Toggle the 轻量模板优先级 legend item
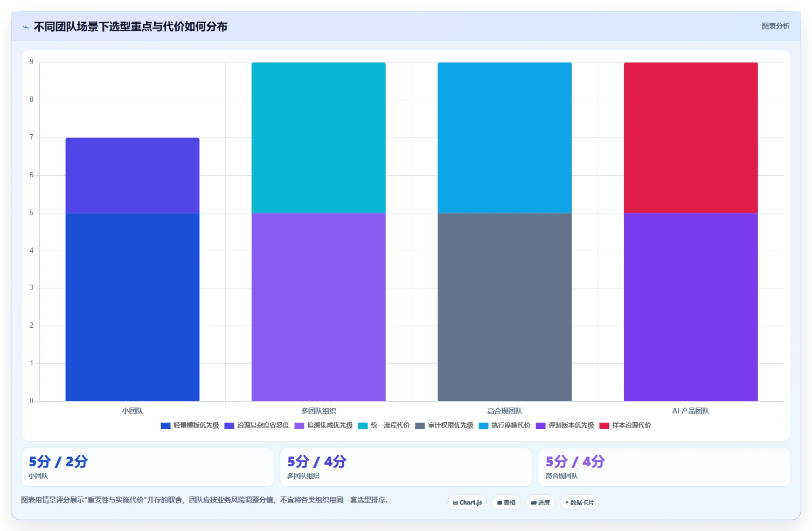Image resolution: width=812 pixels, height=531 pixels. [x=190, y=425]
